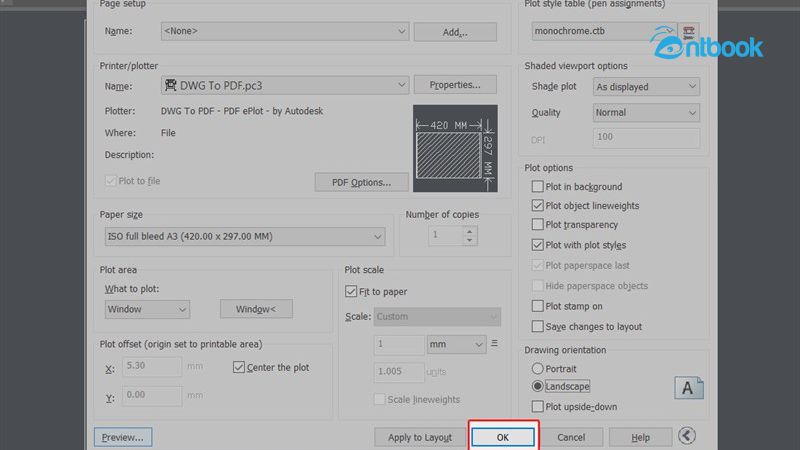
Task: Click the X plot offset field
Action: coord(152,366)
